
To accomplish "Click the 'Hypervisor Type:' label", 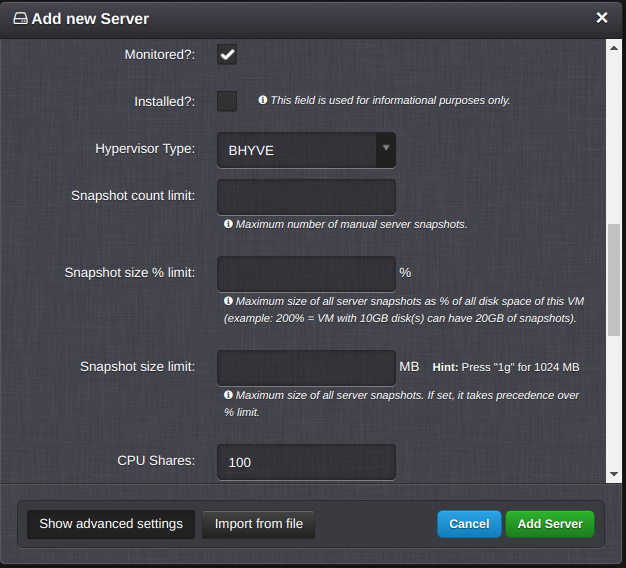I will coord(145,148).
